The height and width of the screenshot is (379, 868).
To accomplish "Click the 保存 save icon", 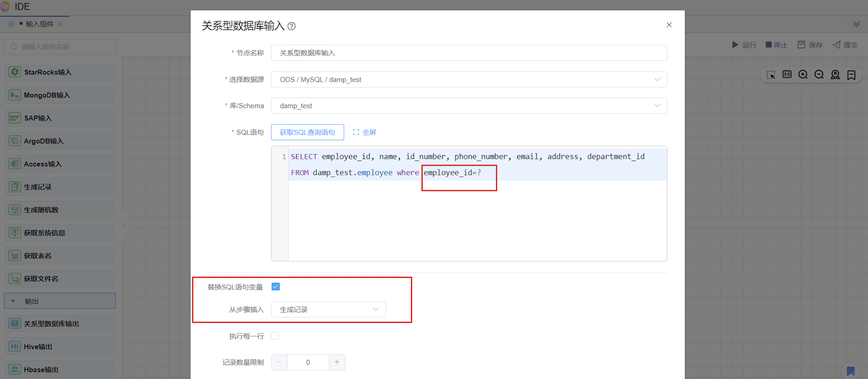I will [x=801, y=45].
